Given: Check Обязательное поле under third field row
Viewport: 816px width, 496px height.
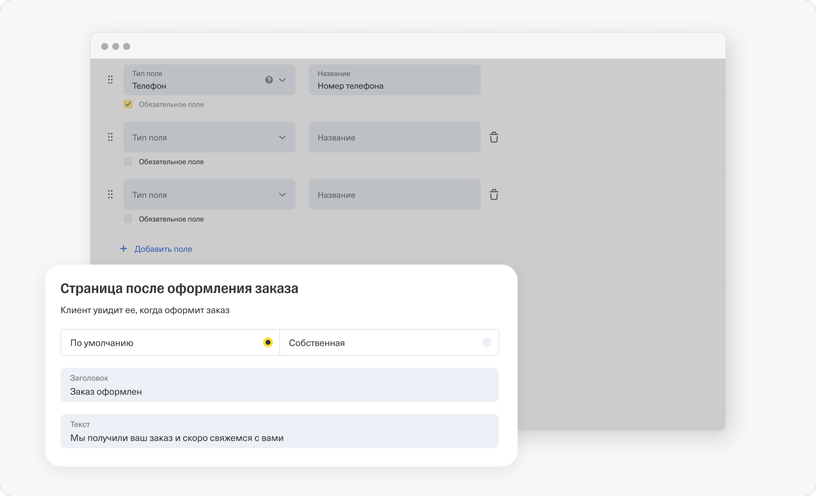Looking at the screenshot, I should click(x=128, y=219).
